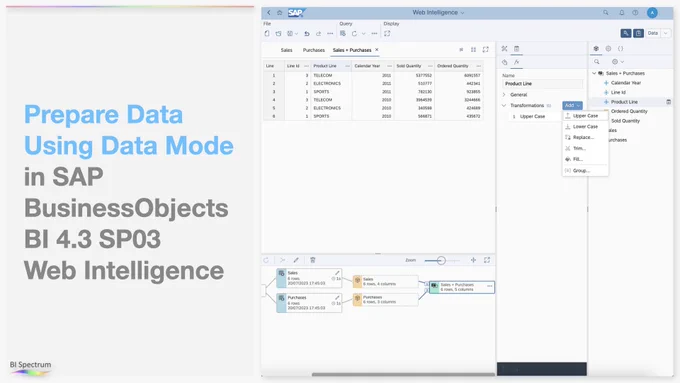
Task: Click the Name field containing Product Line
Action: tap(543, 84)
